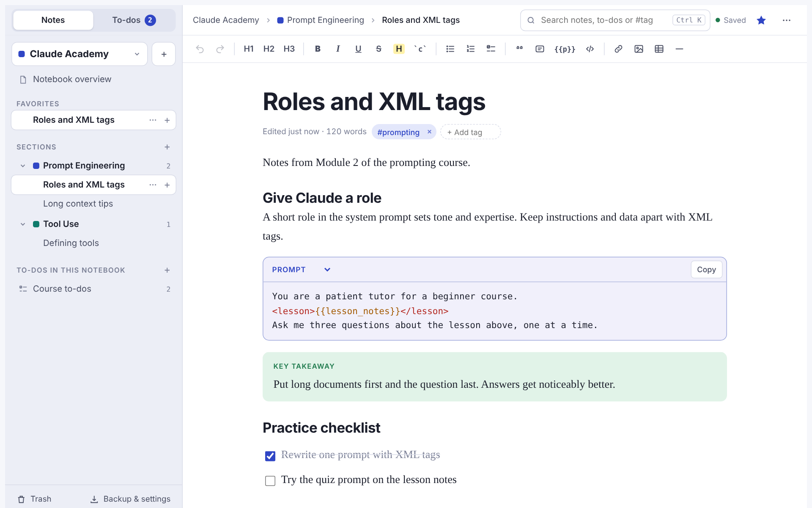Remove the #prompting tag

tap(429, 132)
